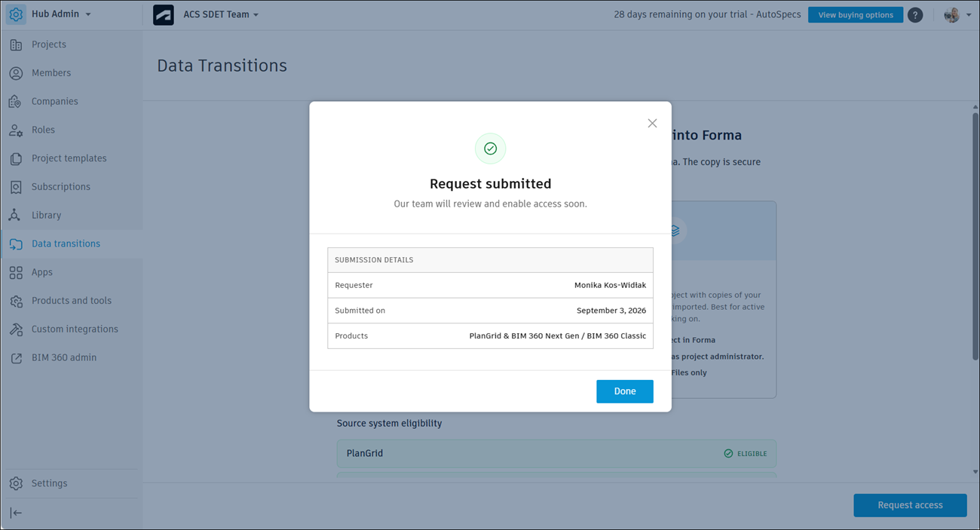Click the Roles sidebar icon
Viewport: 980px width, 530px height.
(x=16, y=130)
